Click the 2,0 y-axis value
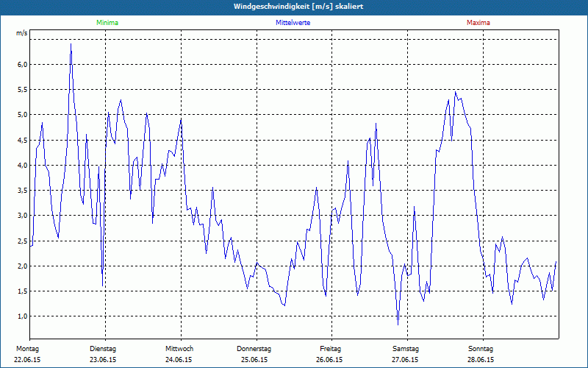588x368 pixels. (23, 266)
